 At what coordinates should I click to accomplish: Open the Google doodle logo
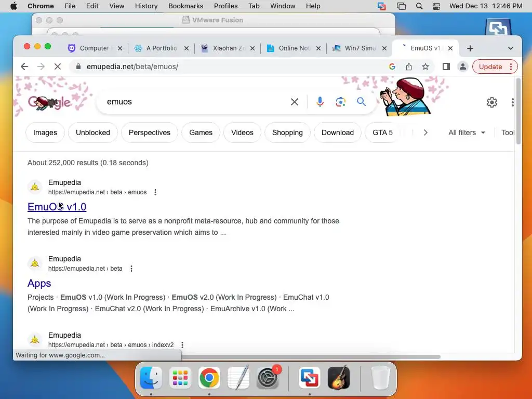tap(49, 102)
